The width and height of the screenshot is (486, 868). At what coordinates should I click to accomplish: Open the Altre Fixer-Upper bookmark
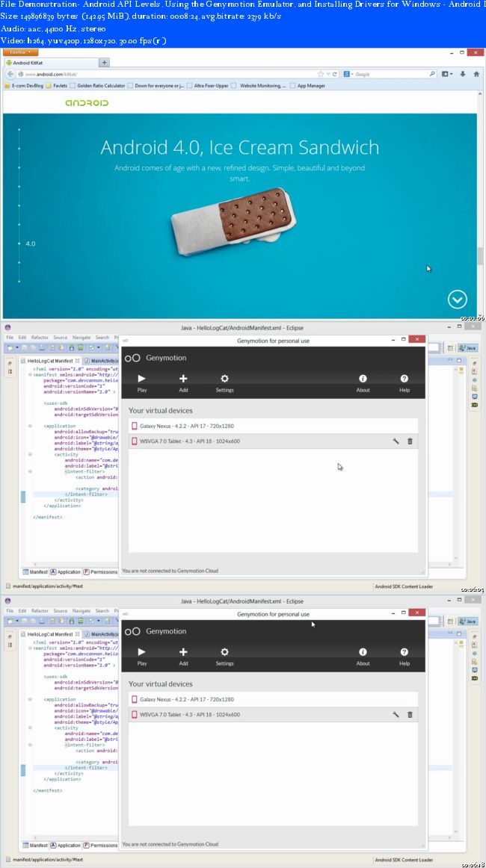coord(207,86)
